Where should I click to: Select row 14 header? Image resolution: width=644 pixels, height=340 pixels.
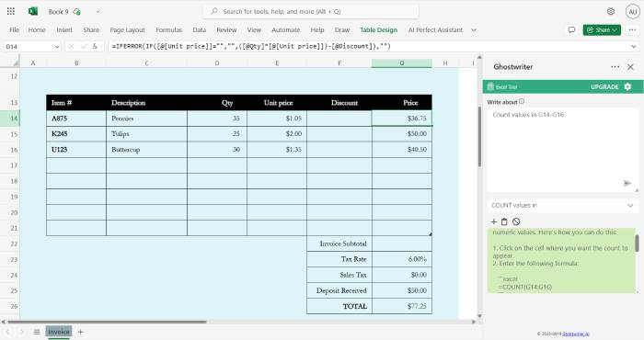(x=10, y=119)
